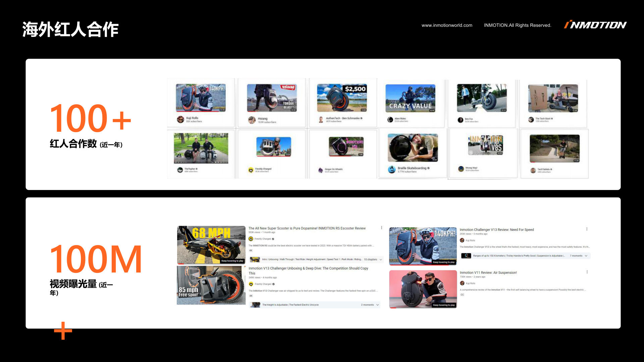The height and width of the screenshot is (362, 644).
Task: Open the $2,500 video thumbnail
Action: [342, 98]
